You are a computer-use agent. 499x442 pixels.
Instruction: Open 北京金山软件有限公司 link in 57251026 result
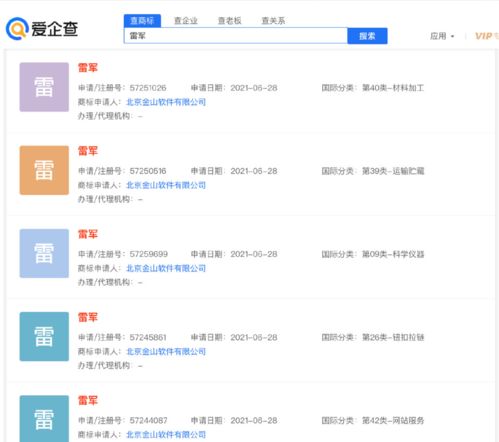166,102
